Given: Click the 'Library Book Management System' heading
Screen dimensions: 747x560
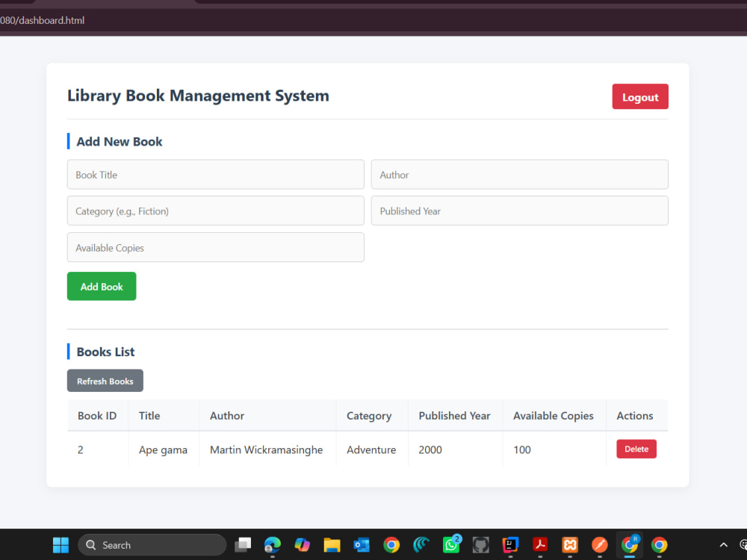Looking at the screenshot, I should (x=198, y=96).
